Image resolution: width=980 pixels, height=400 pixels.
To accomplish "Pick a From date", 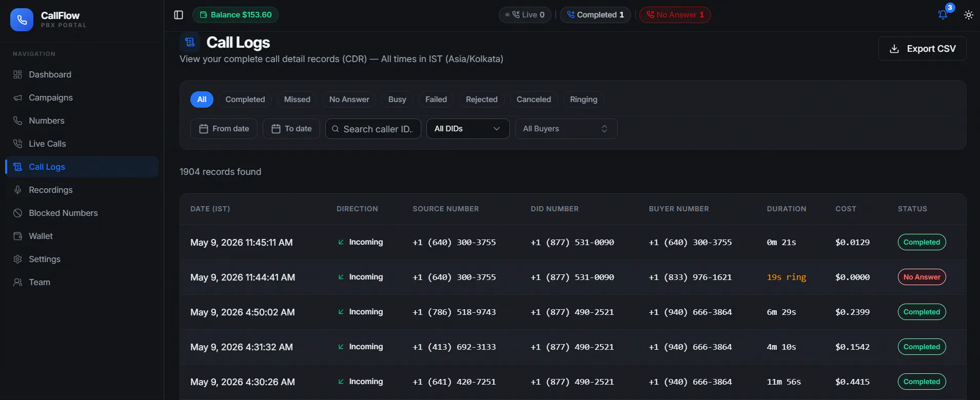I will click(224, 129).
